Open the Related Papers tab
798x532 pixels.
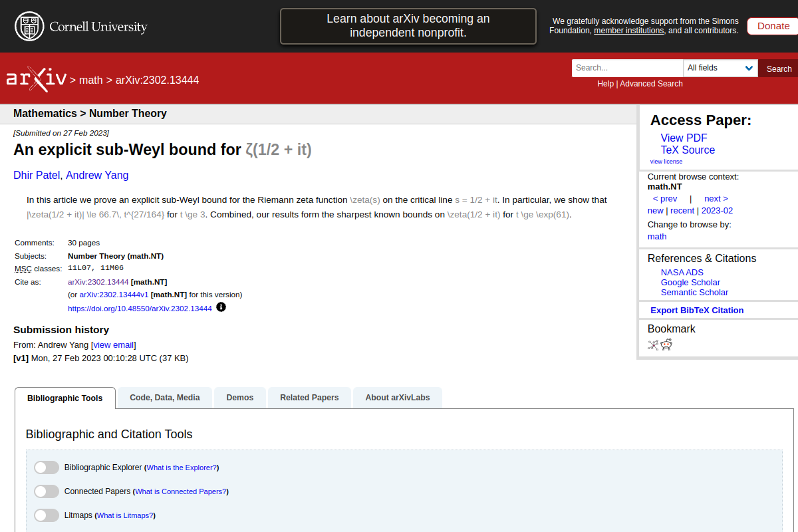point(309,398)
